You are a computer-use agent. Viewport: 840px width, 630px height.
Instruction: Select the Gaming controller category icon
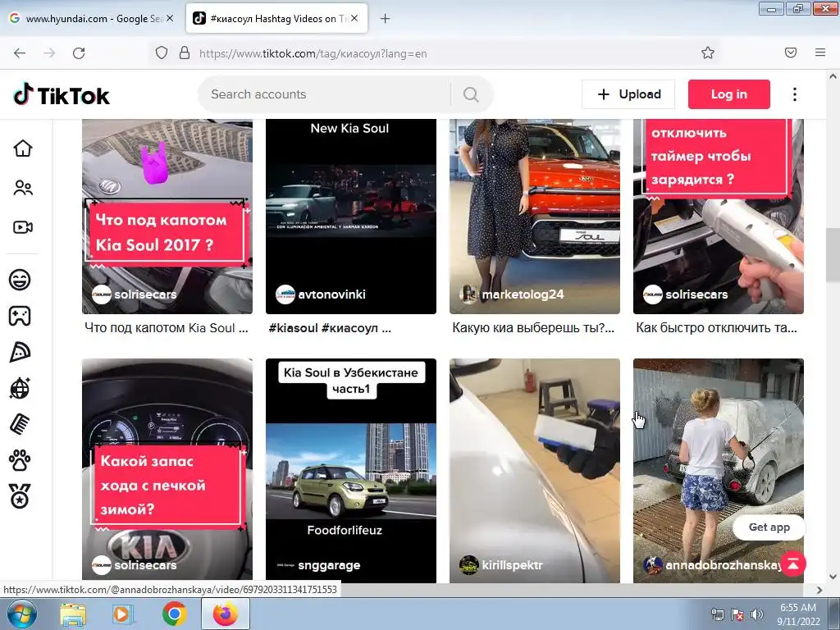(x=20, y=316)
